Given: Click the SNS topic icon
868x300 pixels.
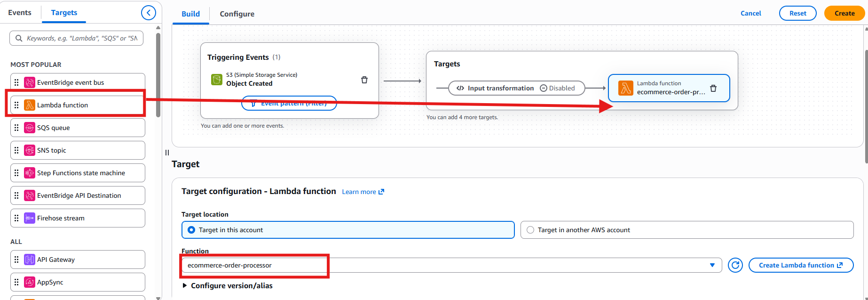Looking at the screenshot, I should click(x=30, y=150).
